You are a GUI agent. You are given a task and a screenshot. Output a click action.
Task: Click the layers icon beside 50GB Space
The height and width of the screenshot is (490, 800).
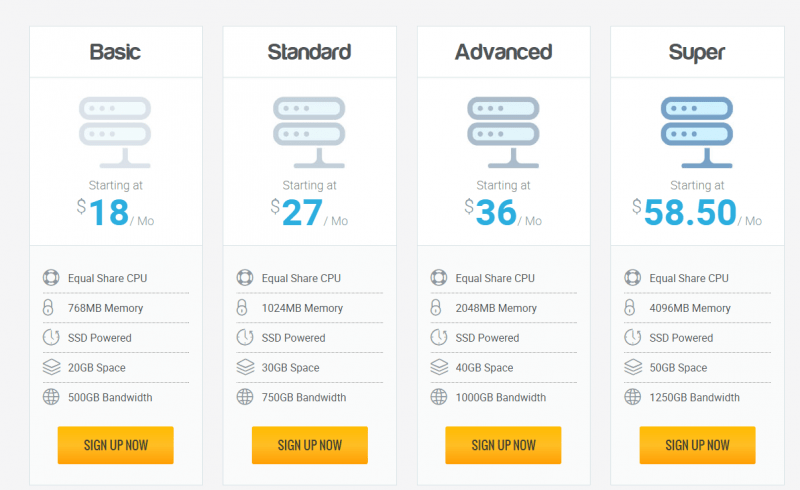(633, 367)
